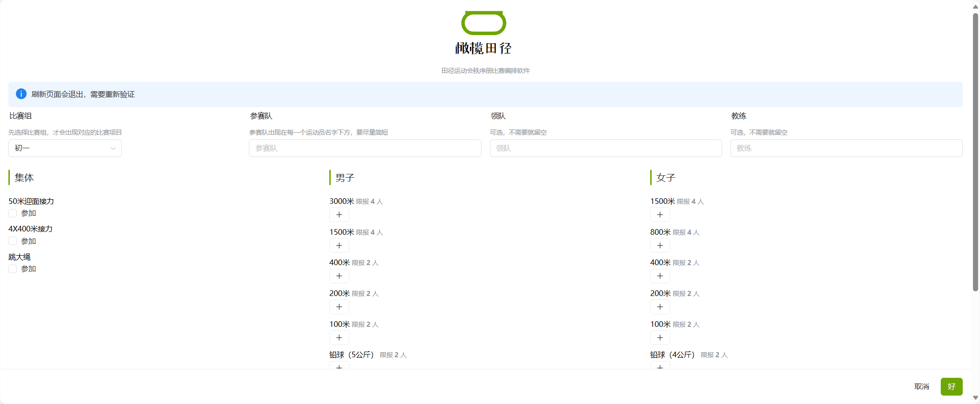Click the page vertical scrollbar
Screen dimensions: 980x404
click(975, 152)
